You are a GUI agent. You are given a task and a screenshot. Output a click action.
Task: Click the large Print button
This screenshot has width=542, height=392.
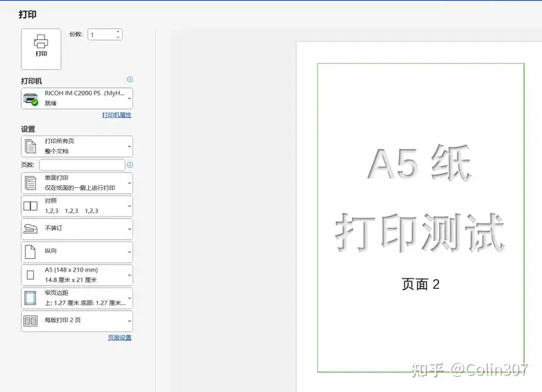(x=41, y=49)
